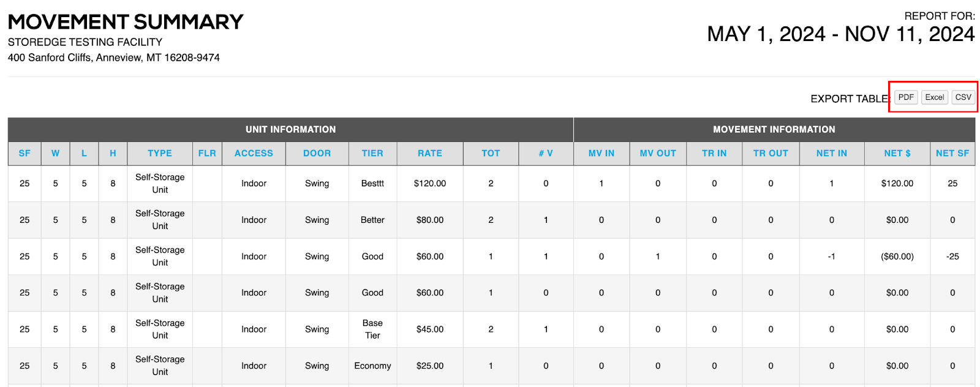Sort by # V column header
Viewport: 980px width, 387px height.
coord(546,154)
